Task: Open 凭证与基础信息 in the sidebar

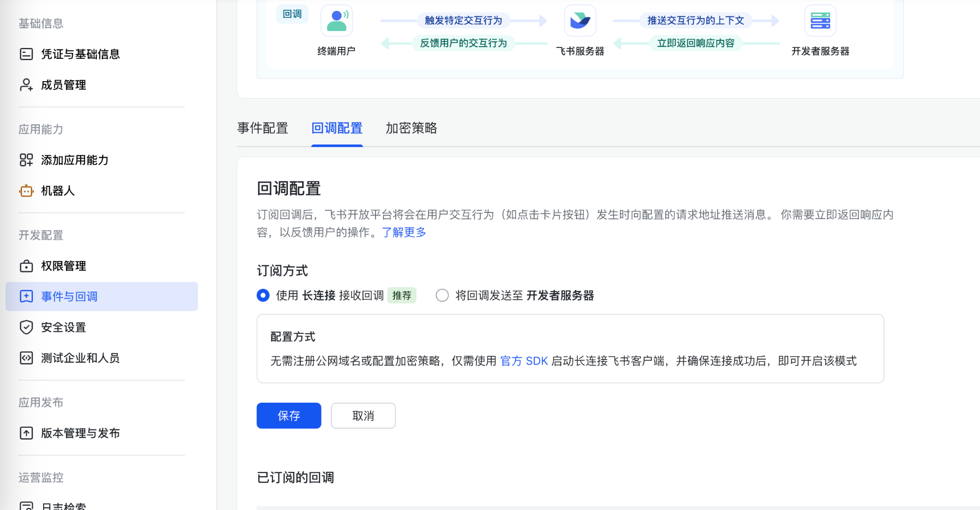Action: [x=80, y=54]
